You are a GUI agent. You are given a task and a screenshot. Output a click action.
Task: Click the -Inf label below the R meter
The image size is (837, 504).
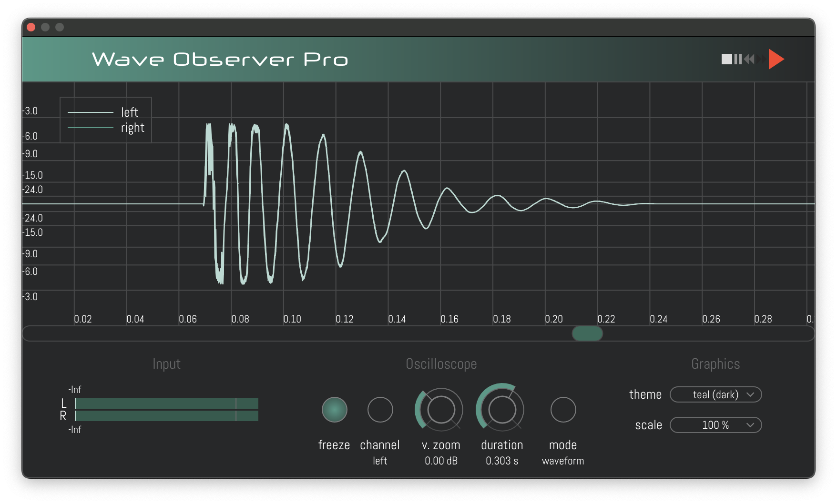point(75,430)
